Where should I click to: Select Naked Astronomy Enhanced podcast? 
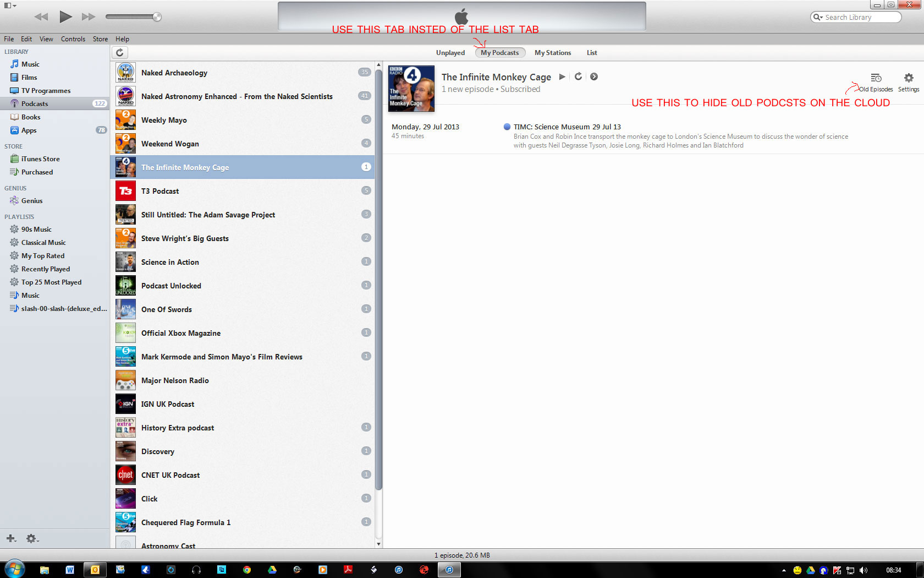tap(243, 96)
